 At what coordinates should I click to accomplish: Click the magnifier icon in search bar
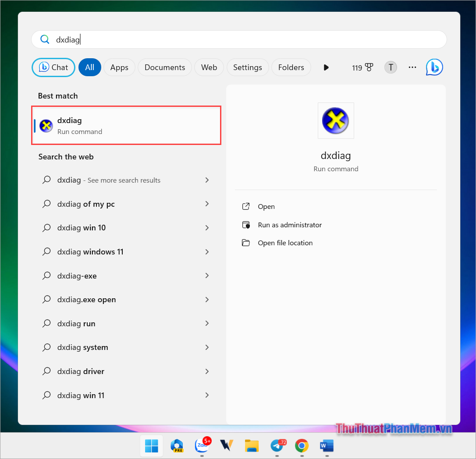(45, 39)
